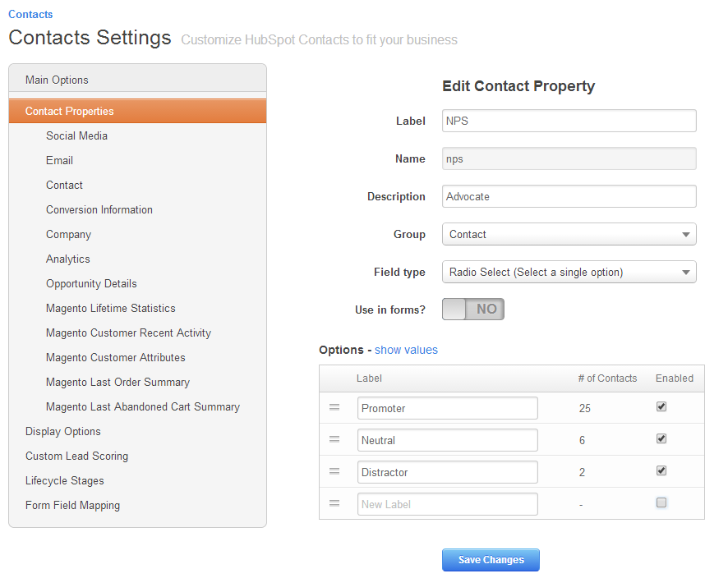The width and height of the screenshot is (728, 578).
Task: Click the Save Changes button
Action: click(491, 560)
